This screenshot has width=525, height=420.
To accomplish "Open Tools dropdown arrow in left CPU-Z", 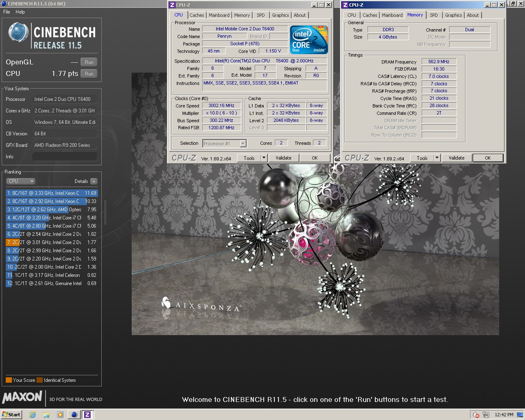I will 264,158.
